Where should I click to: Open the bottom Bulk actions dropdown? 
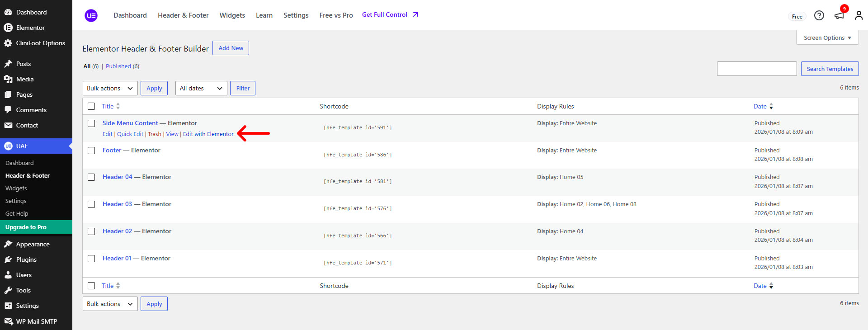pos(110,304)
